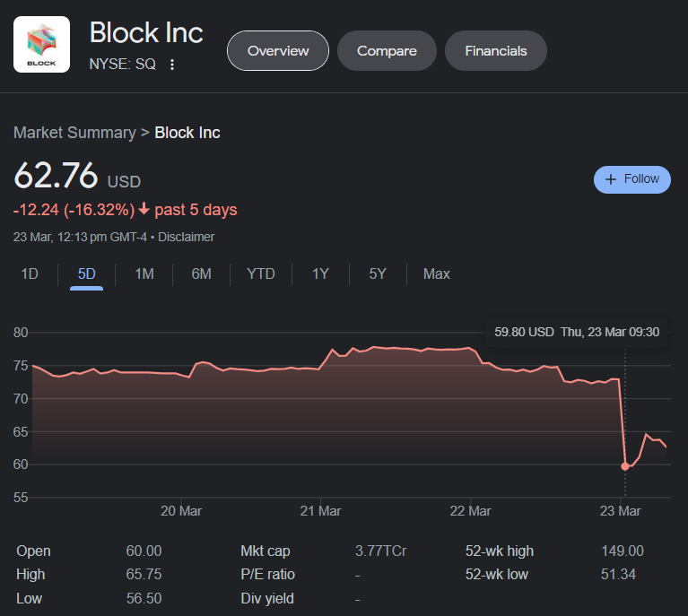Click the Div yield label
The image size is (688, 616).
pyautogui.click(x=267, y=598)
